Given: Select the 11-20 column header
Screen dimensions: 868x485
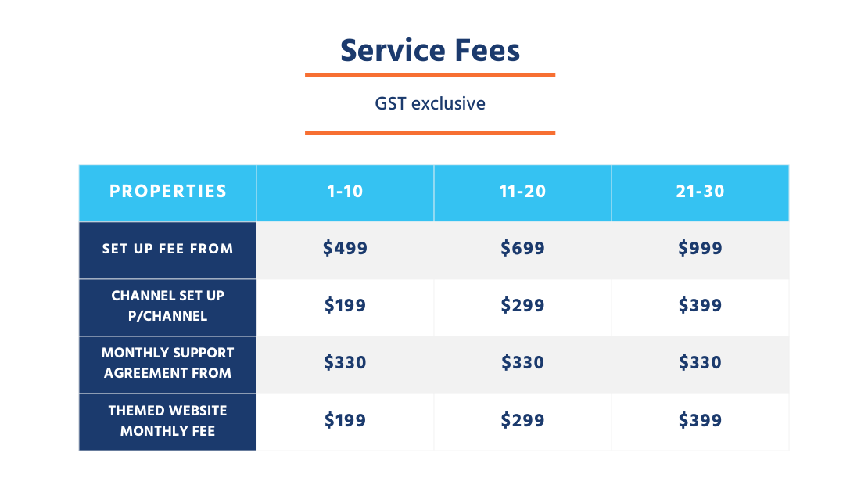Looking at the screenshot, I should tap(522, 192).
